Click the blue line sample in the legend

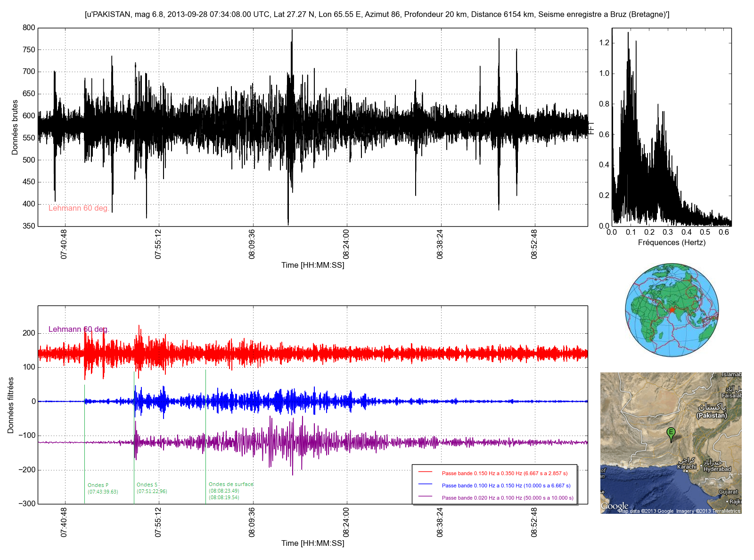(x=425, y=485)
